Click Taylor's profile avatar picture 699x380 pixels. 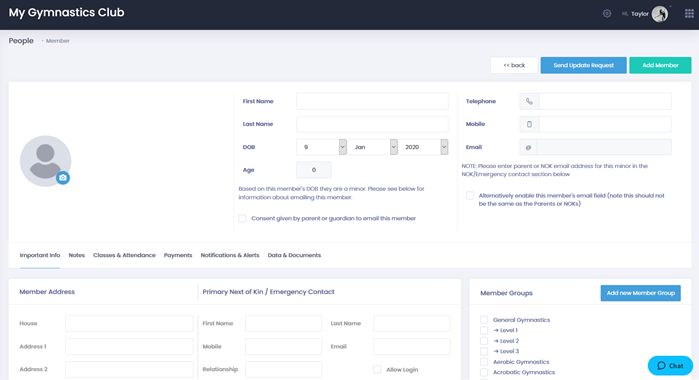pos(660,14)
